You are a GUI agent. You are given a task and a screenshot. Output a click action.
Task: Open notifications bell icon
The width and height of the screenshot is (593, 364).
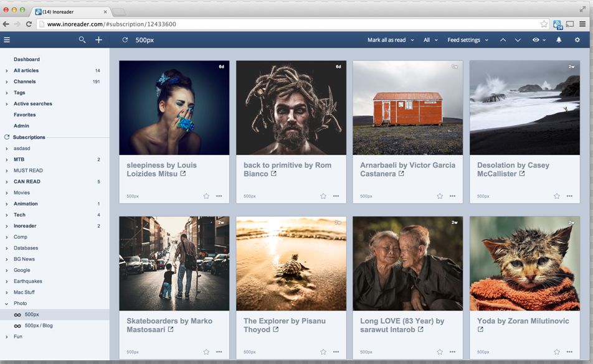(559, 40)
